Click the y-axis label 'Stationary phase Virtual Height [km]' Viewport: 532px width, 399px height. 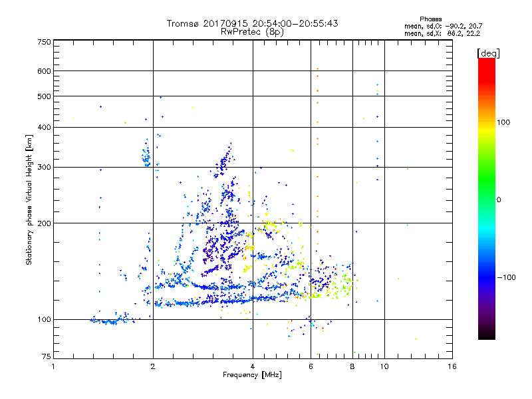point(29,199)
